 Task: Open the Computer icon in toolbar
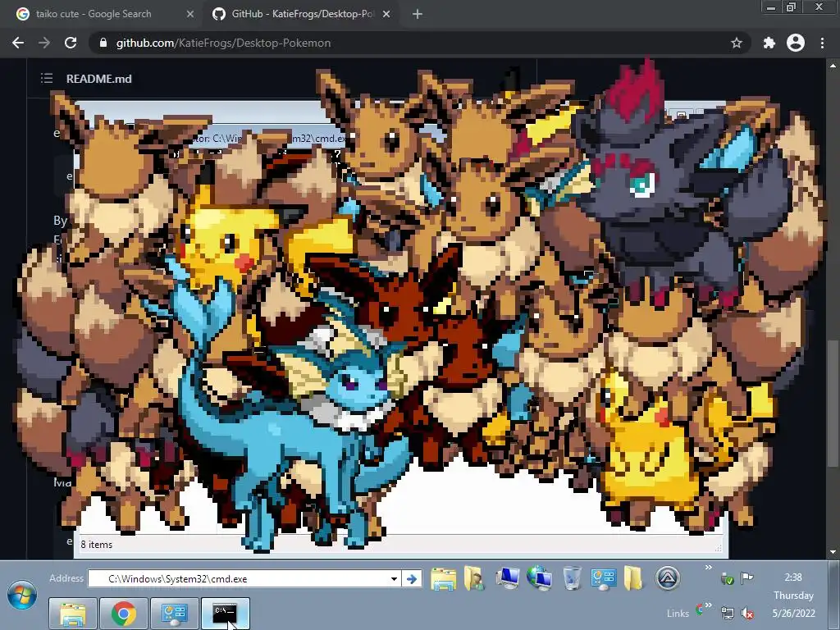click(507, 578)
